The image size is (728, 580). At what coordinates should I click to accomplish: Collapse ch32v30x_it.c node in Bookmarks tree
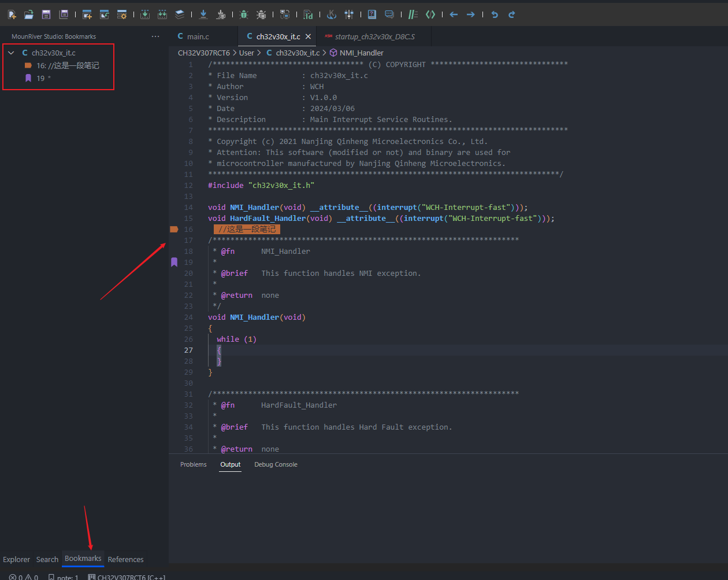[11, 53]
